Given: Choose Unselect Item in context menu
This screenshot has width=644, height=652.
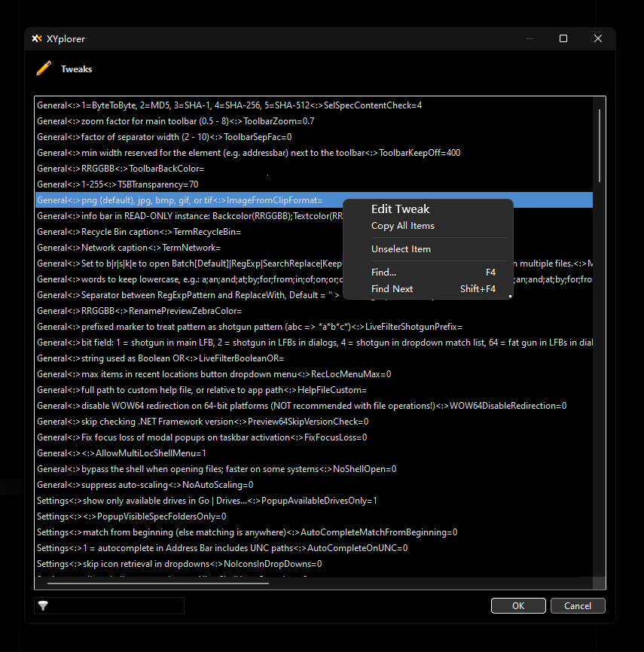Looking at the screenshot, I should 401,249.
